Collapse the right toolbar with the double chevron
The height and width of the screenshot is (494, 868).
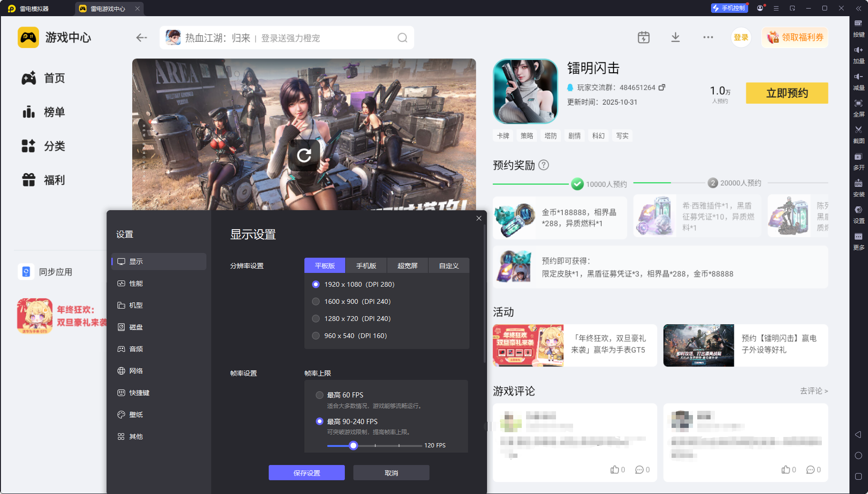pyautogui.click(x=858, y=8)
